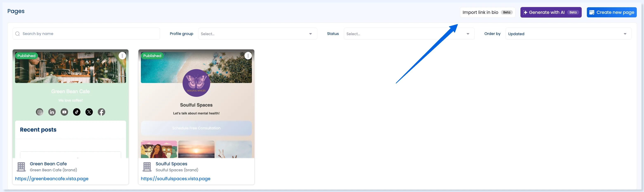
Task: Click the Soulful Spaces butterfly logo
Action: (x=196, y=83)
